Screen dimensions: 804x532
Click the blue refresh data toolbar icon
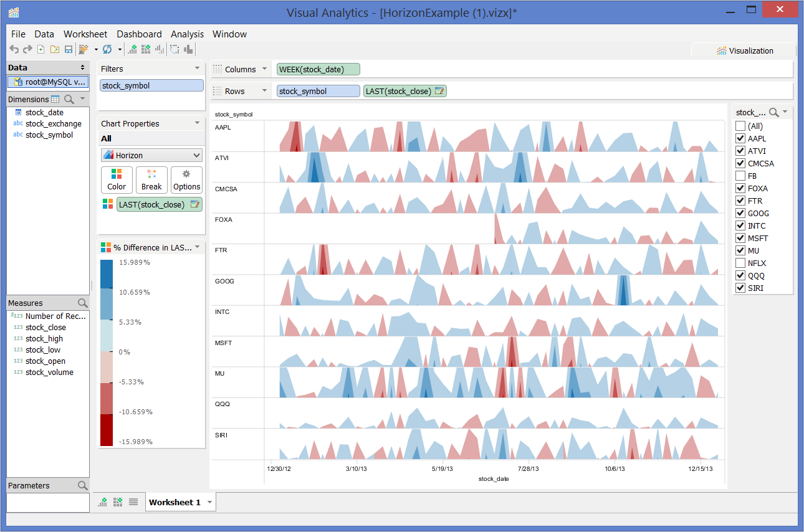click(107, 50)
